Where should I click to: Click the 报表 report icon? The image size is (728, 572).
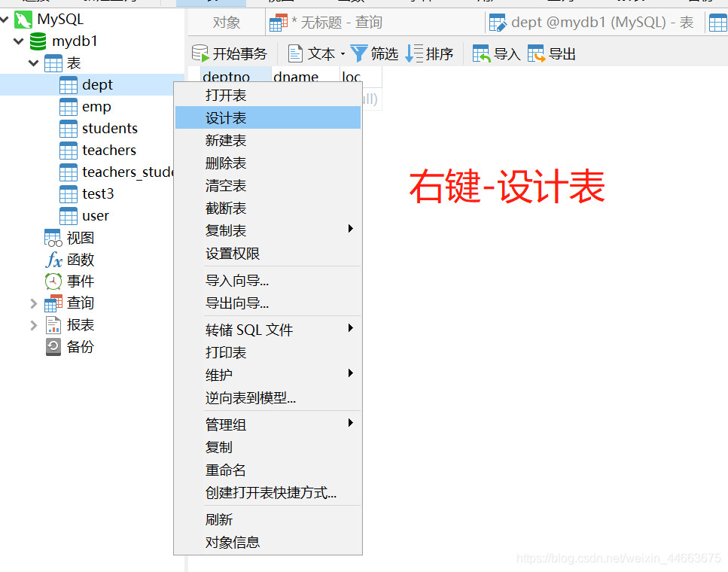point(53,325)
